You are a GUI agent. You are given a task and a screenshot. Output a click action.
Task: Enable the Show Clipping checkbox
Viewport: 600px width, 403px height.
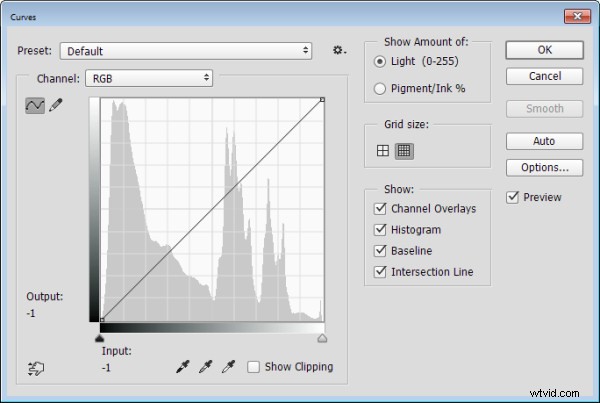tap(253, 367)
